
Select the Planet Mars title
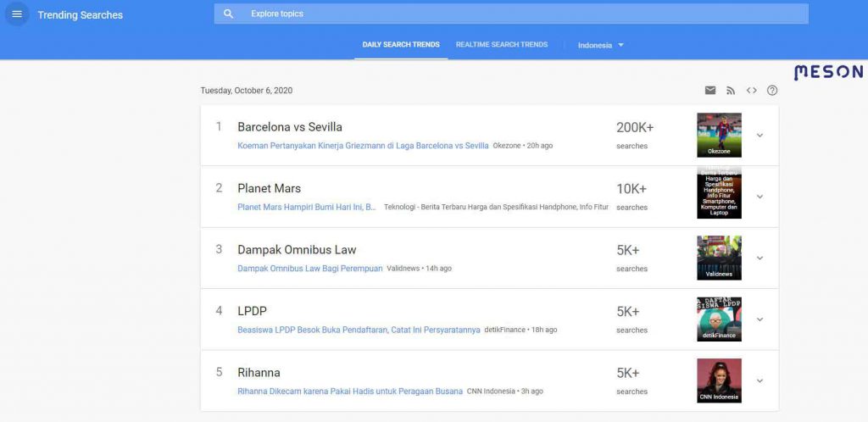point(269,188)
